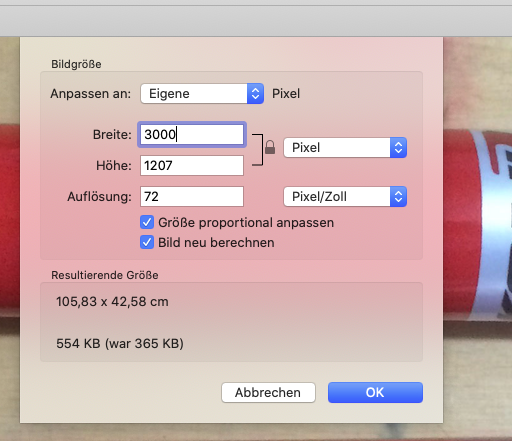This screenshot has width=512, height=441.
Task: Click the Abbrechen button
Action: [268, 392]
